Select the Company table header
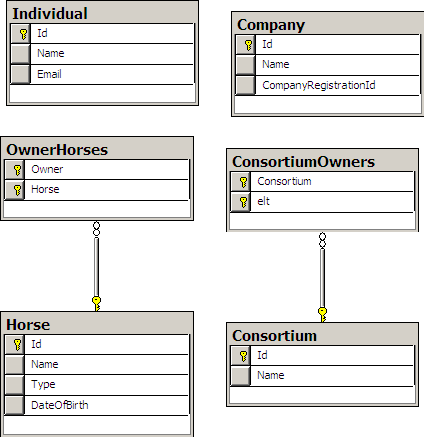424x437 pixels. 328,24
